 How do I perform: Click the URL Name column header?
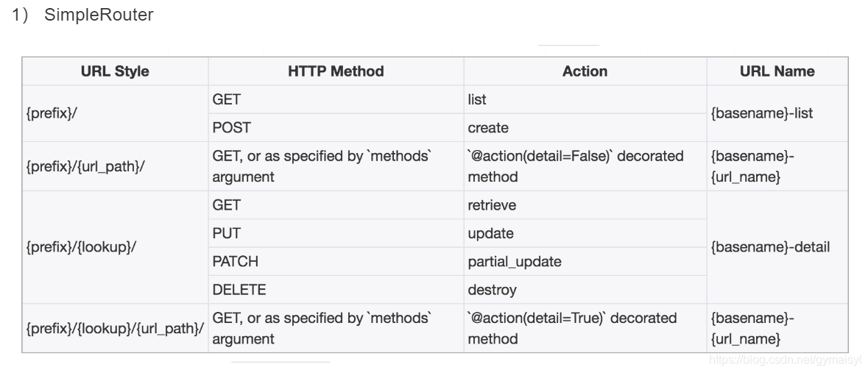(x=777, y=71)
